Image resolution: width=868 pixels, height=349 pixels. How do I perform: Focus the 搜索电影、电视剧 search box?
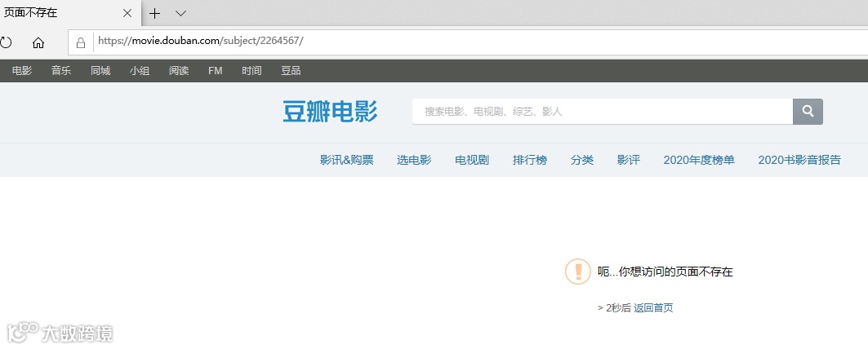pos(603,111)
